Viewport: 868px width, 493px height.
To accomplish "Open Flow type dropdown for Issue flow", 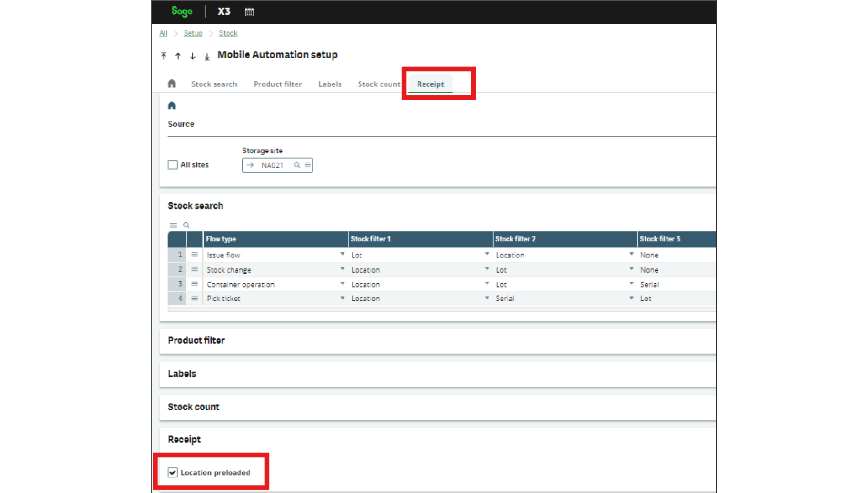I will (x=342, y=254).
